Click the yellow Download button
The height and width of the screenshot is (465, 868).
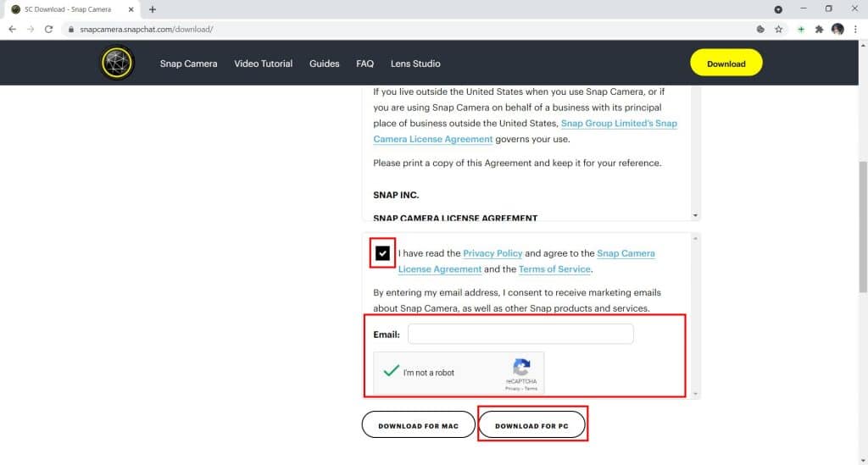tap(726, 64)
